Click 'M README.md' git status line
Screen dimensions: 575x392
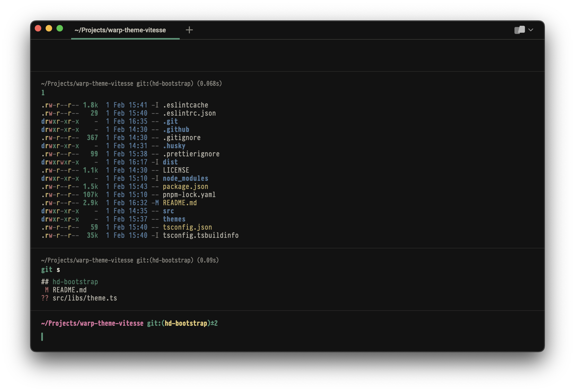66,290
